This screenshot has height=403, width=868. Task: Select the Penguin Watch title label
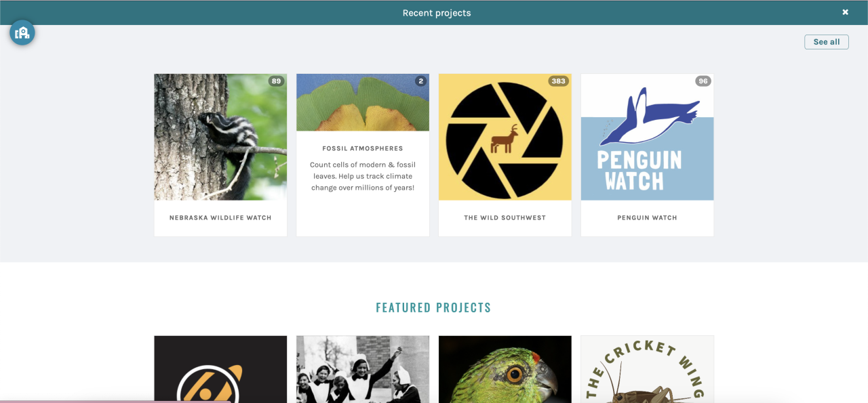pos(648,218)
